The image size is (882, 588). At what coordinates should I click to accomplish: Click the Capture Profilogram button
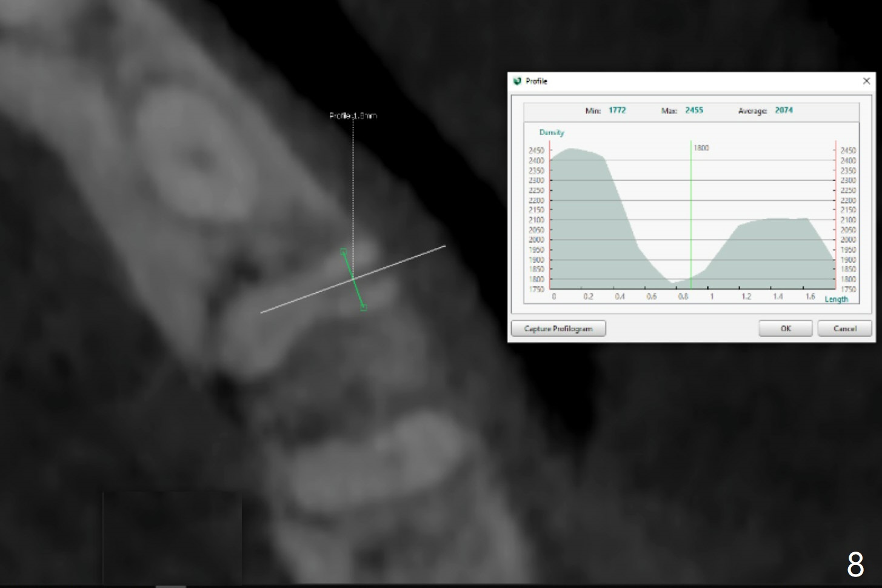(x=558, y=329)
